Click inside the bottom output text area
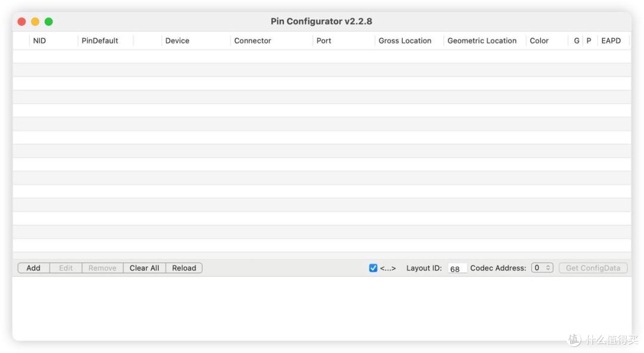Screen dimensions: 644x353 [x=322, y=308]
